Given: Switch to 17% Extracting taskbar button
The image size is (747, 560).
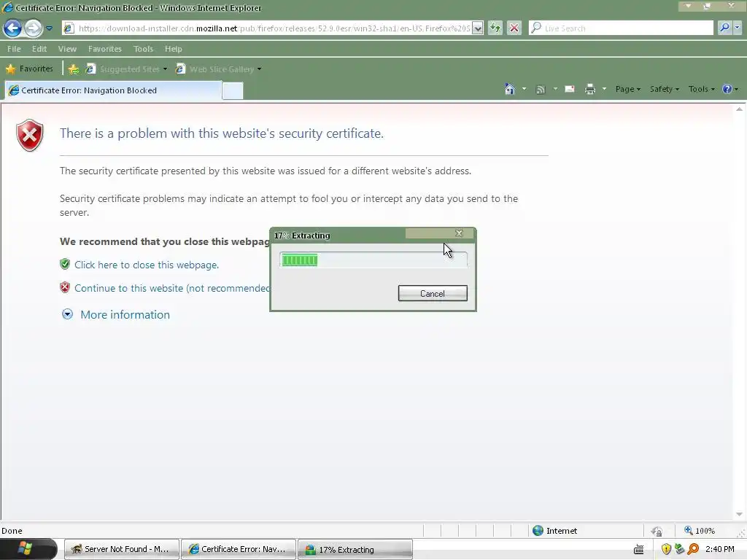Looking at the screenshot, I should 355,550.
